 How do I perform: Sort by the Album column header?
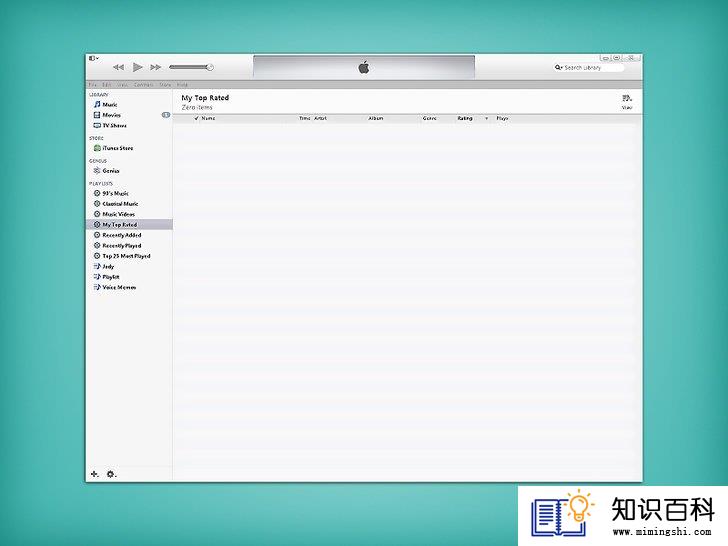(x=376, y=118)
